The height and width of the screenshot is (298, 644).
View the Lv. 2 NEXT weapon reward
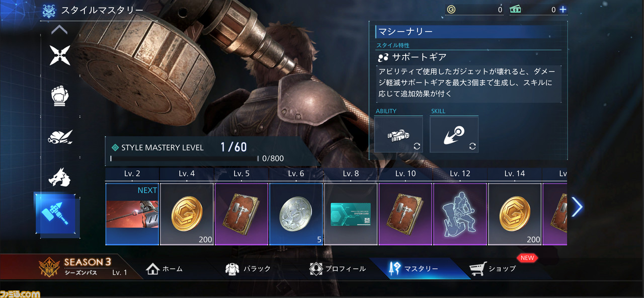click(132, 214)
